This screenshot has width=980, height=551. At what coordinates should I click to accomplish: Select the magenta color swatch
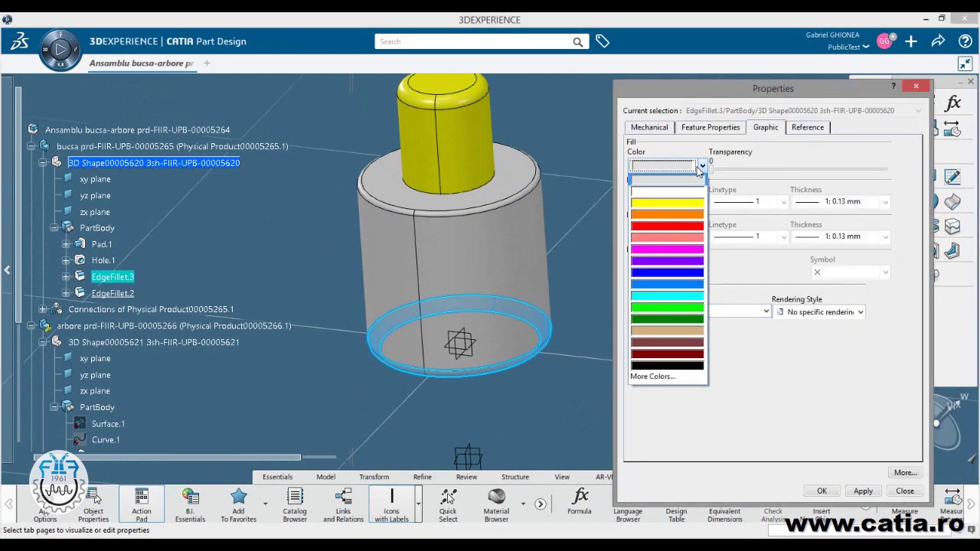[x=667, y=249]
